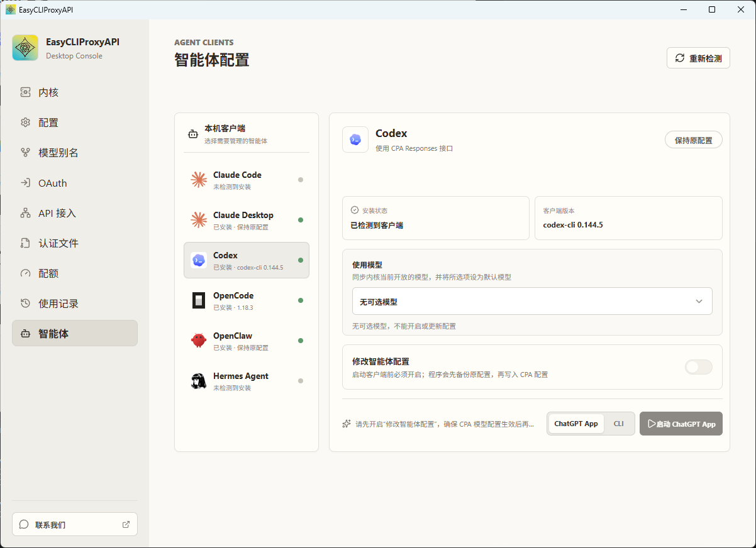This screenshot has height=548, width=756.
Task: Click the robot icon beside 本机客户端
Action: tap(193, 134)
